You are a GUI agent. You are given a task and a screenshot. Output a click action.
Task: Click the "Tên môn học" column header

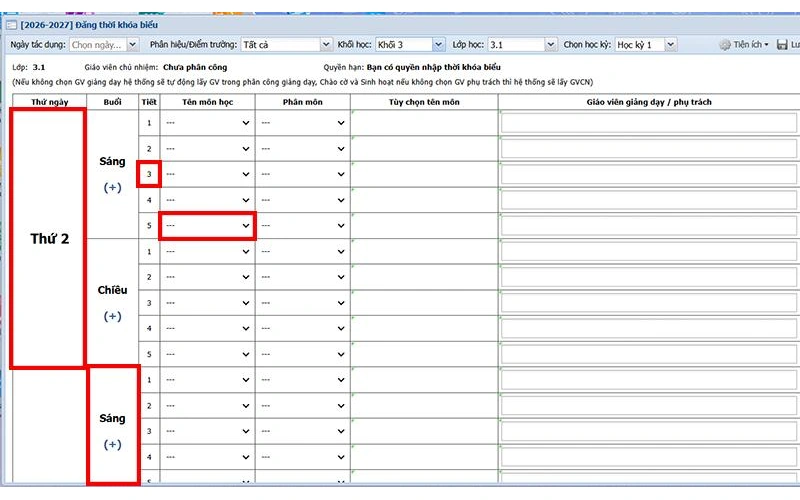pyautogui.click(x=208, y=102)
